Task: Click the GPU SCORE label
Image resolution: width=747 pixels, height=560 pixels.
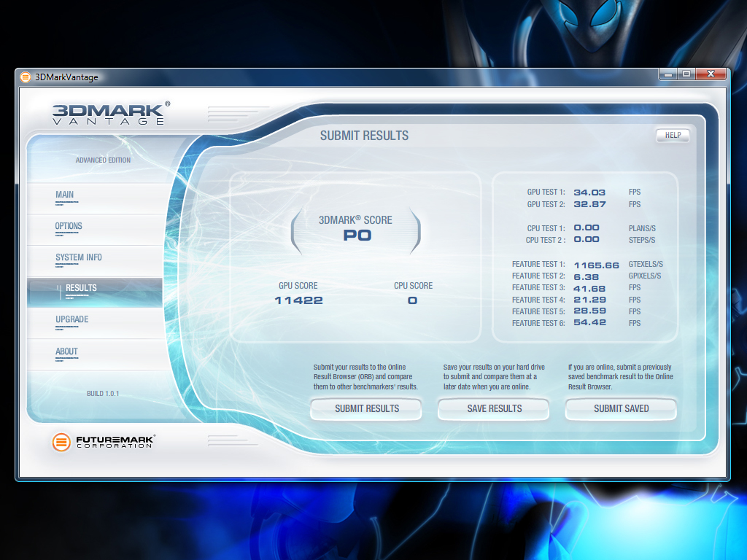Action: pyautogui.click(x=298, y=286)
